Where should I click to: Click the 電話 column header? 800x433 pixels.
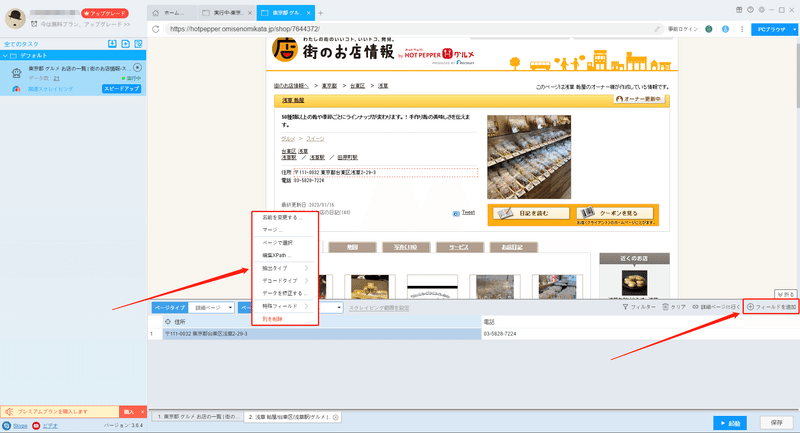(x=640, y=322)
